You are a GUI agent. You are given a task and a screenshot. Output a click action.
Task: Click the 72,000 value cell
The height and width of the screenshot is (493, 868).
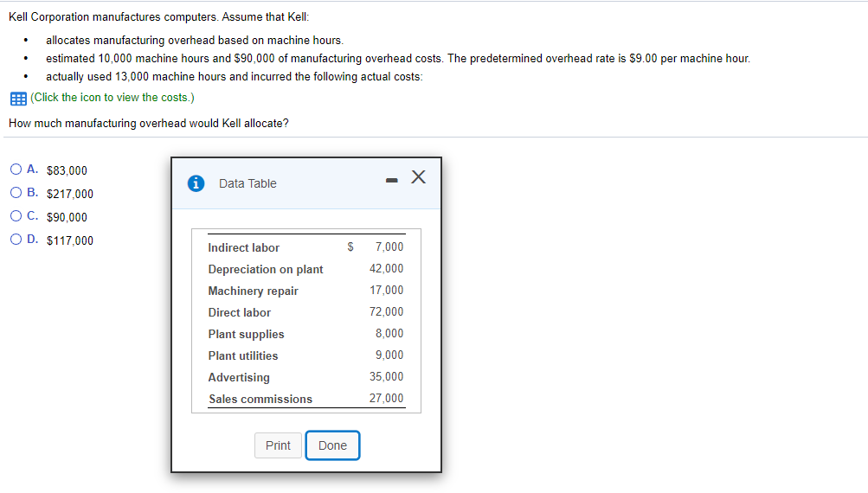[x=386, y=311]
